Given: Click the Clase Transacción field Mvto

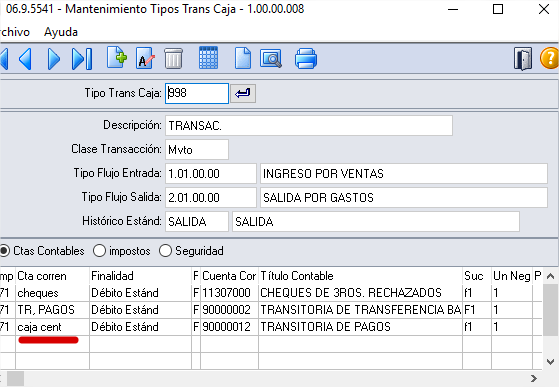Looking at the screenshot, I should pyautogui.click(x=197, y=149).
